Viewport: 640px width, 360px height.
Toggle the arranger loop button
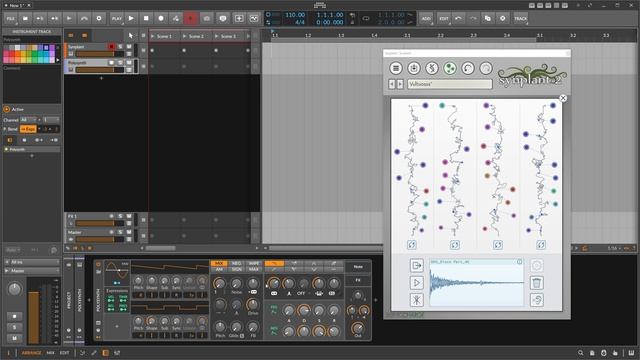(x=366, y=18)
